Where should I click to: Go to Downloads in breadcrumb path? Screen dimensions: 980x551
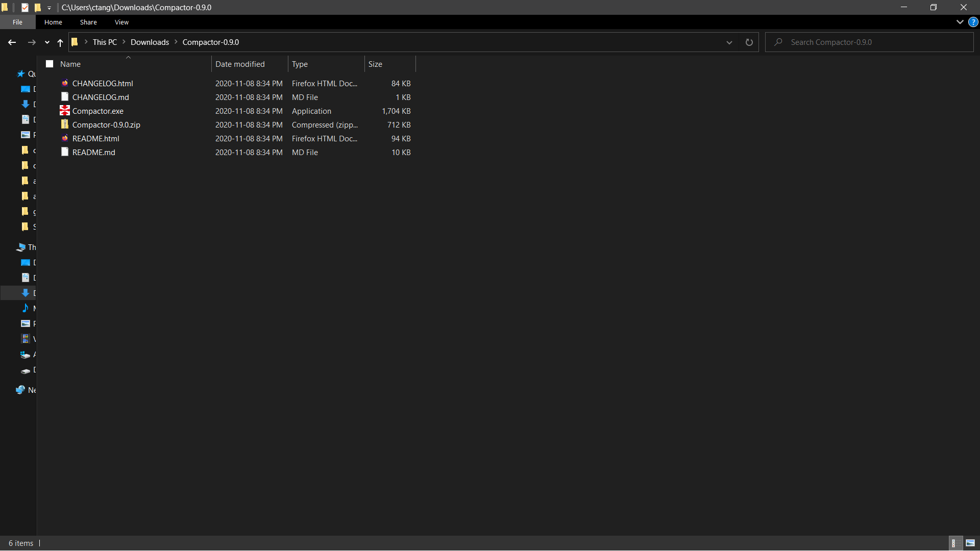[150, 42]
